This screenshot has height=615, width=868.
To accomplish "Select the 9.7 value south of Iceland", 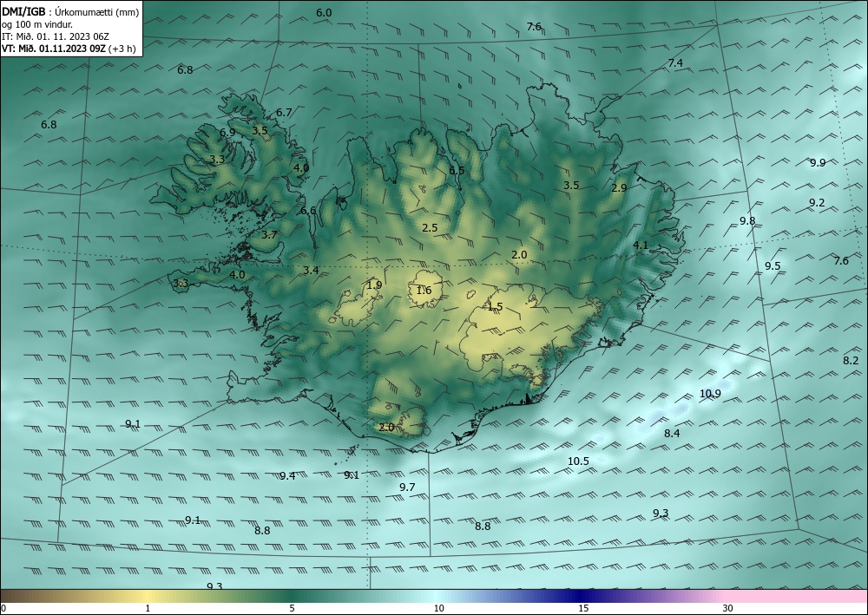I will [407, 487].
